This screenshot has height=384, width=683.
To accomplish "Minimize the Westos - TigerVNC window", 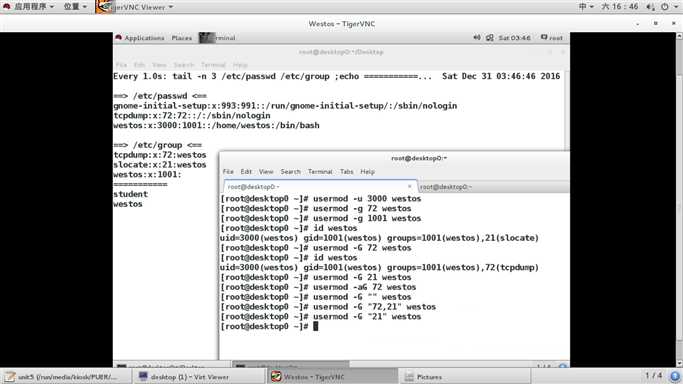I will click(x=638, y=24).
